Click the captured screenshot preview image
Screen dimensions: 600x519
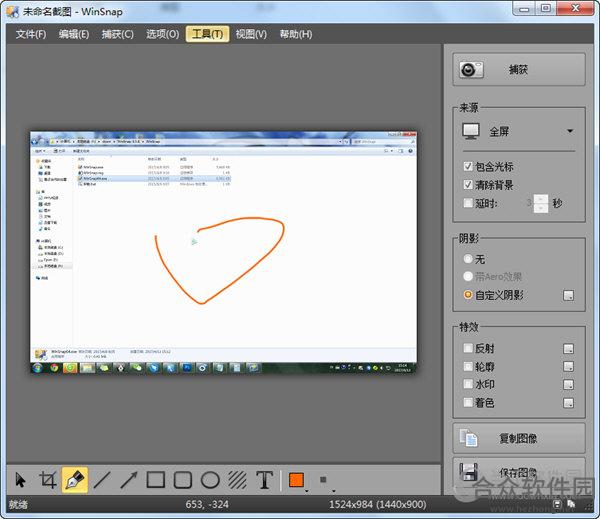coord(223,253)
